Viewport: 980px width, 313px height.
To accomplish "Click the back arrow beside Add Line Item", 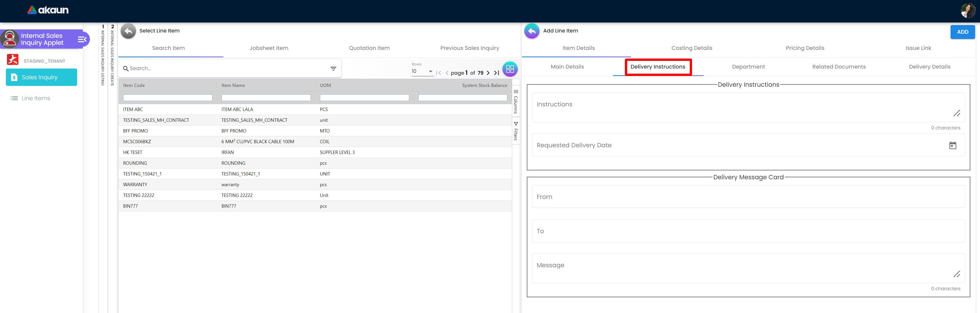I will tap(531, 31).
